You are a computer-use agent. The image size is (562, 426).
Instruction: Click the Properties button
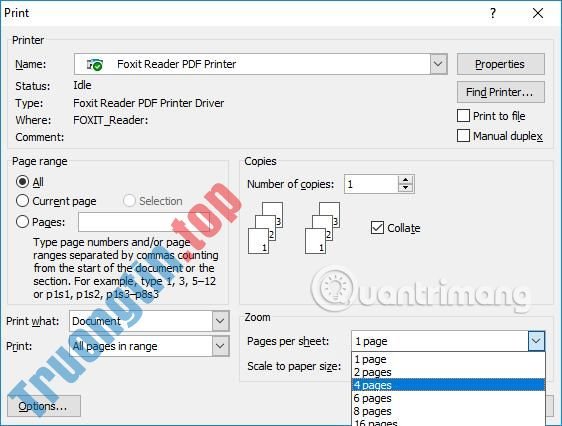[x=500, y=64]
